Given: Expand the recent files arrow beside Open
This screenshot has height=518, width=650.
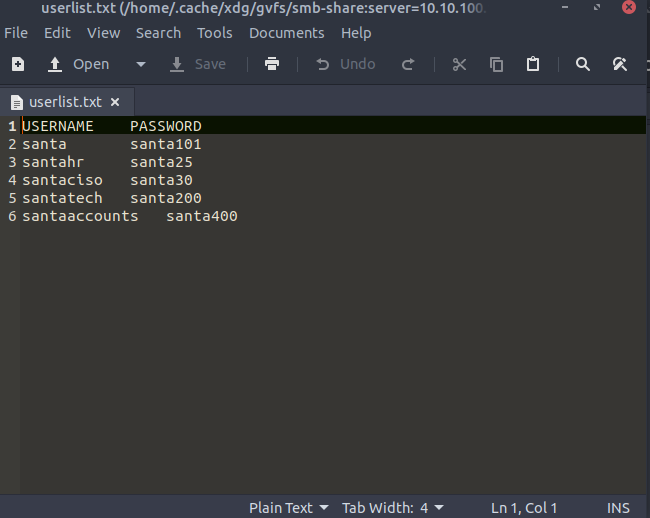Looking at the screenshot, I should 140,64.
